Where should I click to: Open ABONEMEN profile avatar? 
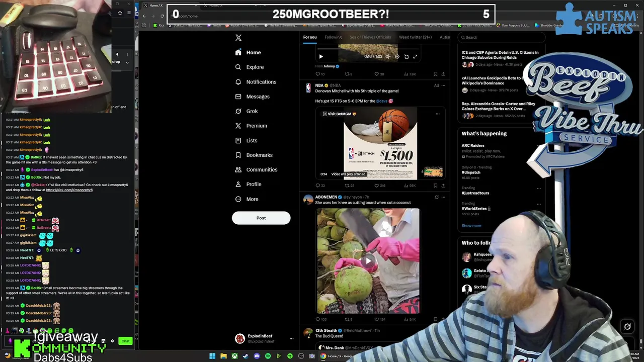pyautogui.click(x=308, y=200)
